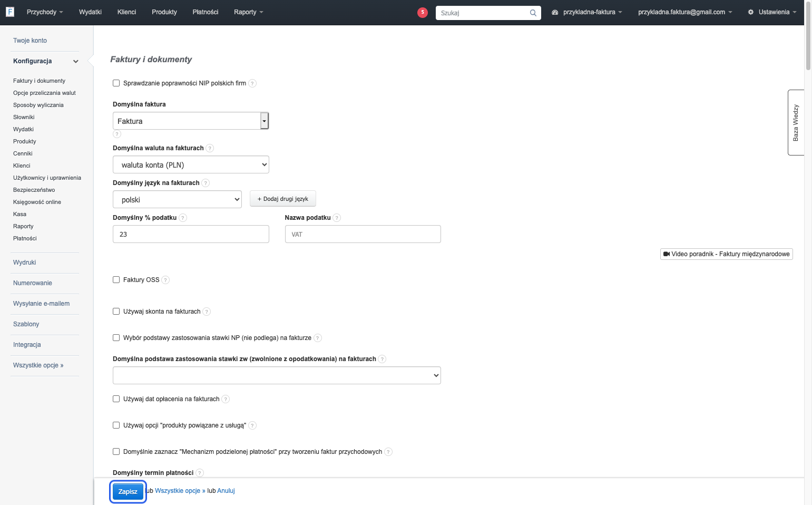The width and height of the screenshot is (812, 505).
Task: Click the magnifier search icon
Action: tap(533, 13)
